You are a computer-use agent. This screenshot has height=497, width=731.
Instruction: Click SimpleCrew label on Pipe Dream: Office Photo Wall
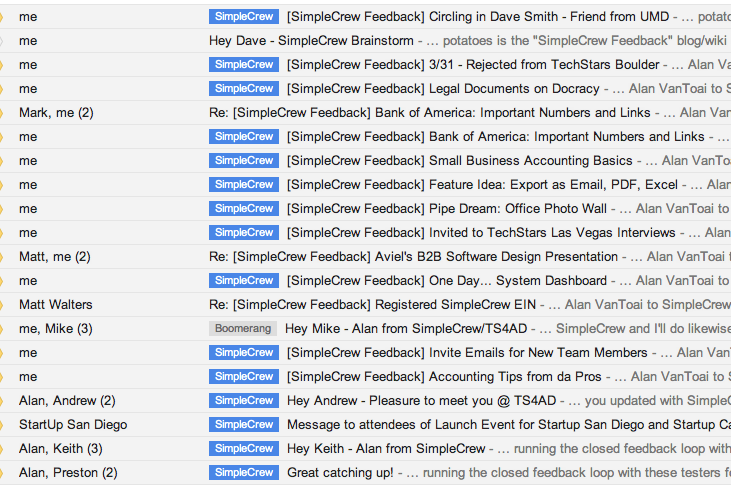244,208
